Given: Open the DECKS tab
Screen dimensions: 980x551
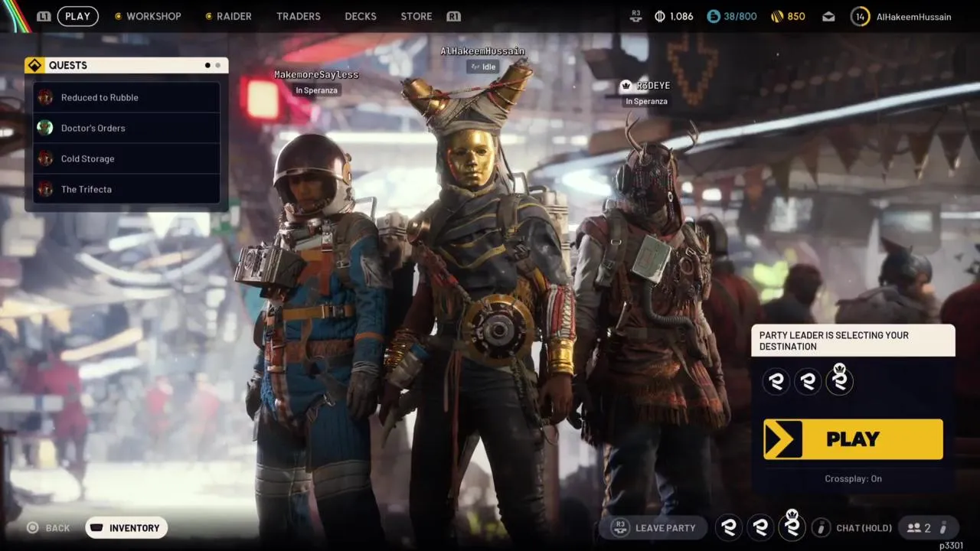Looking at the screenshot, I should (361, 16).
